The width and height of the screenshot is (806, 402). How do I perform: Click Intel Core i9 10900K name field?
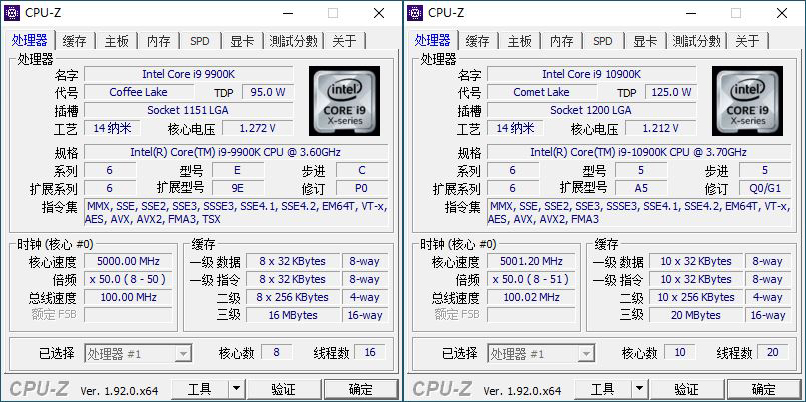[x=592, y=74]
